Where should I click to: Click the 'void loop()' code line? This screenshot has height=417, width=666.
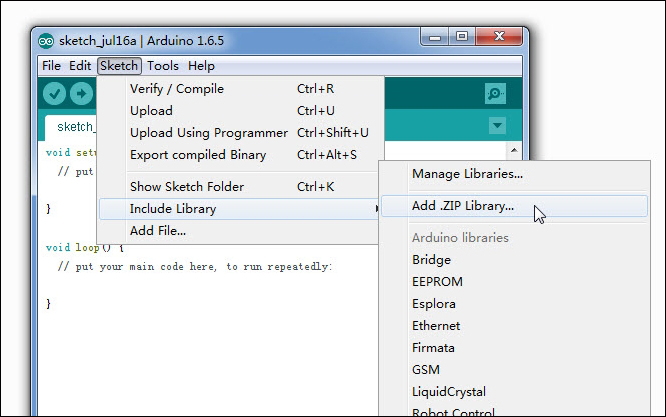pos(85,248)
